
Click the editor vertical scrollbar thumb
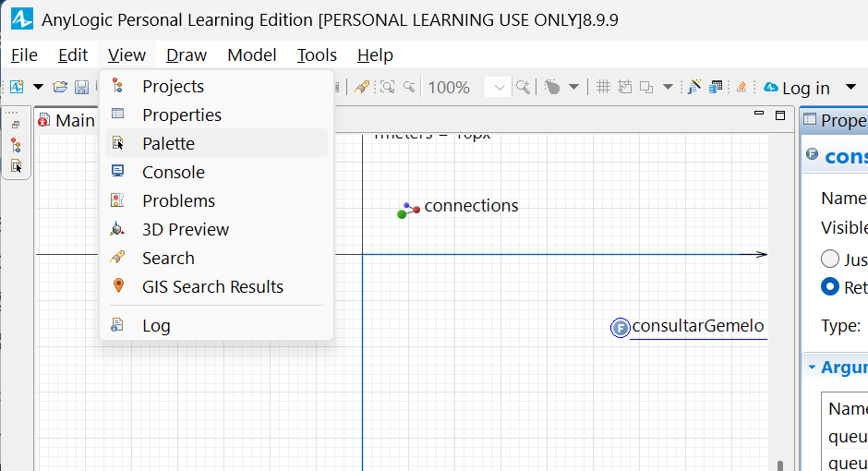pos(780,465)
